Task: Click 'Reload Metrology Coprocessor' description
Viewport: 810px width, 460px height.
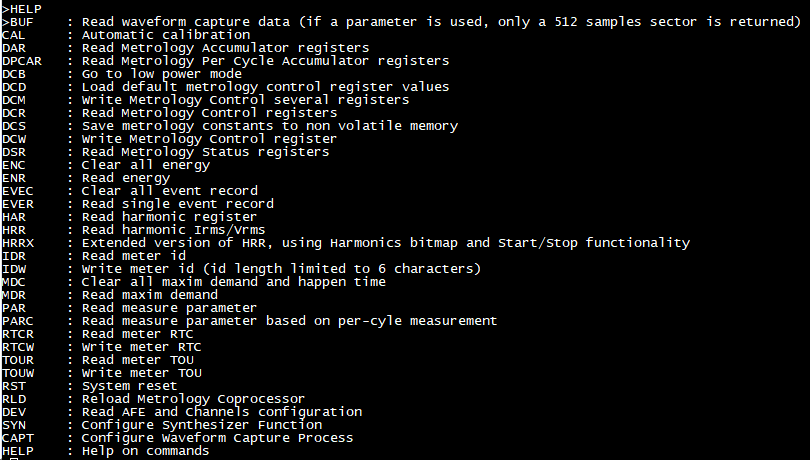Action: [x=193, y=398]
